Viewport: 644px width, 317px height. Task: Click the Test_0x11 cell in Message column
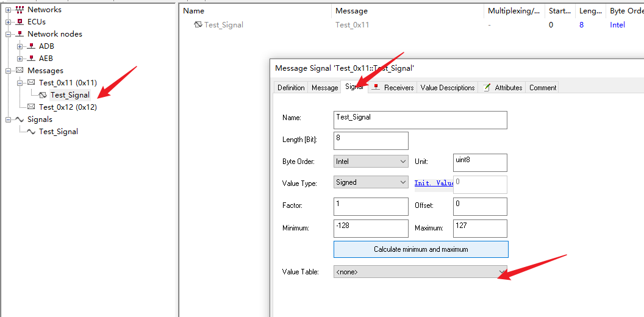coord(352,24)
